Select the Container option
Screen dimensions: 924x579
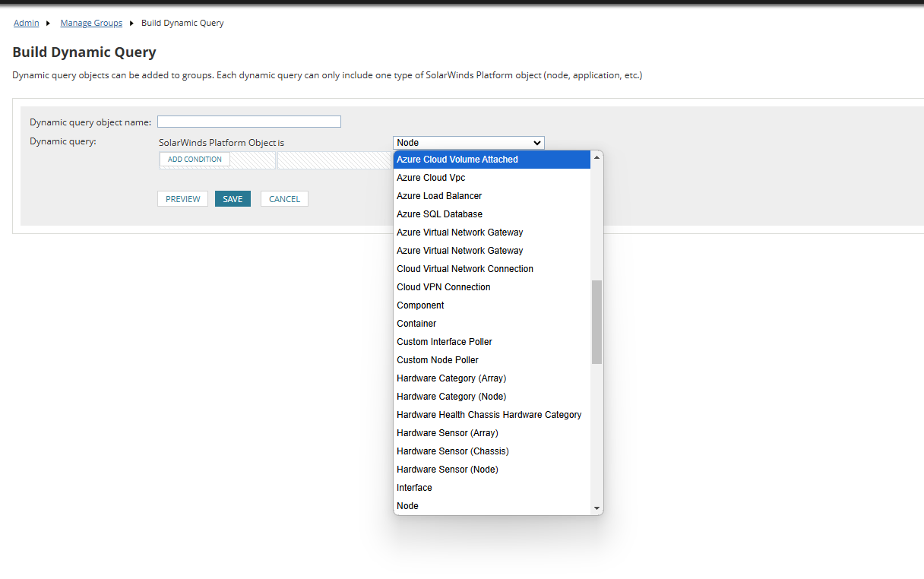(492, 324)
